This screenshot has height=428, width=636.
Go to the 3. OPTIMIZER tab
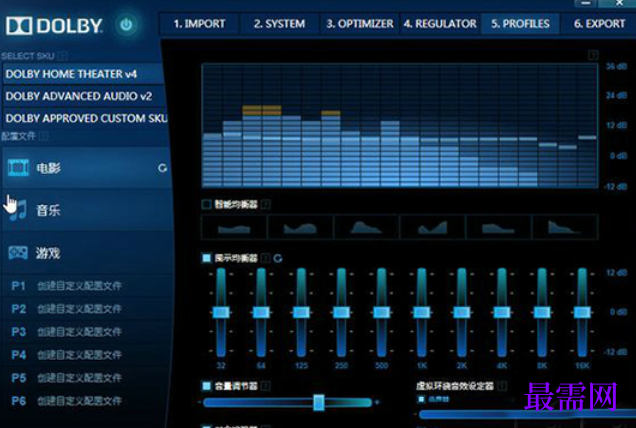tap(360, 24)
